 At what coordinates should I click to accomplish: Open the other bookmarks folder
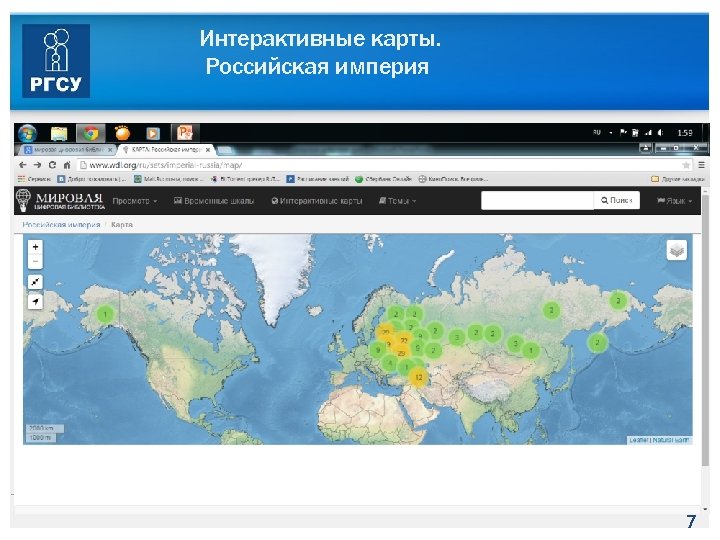pyautogui.click(x=678, y=179)
